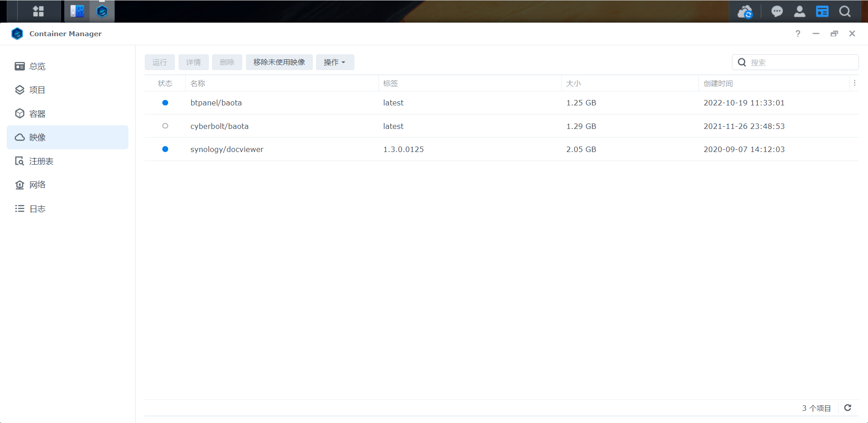
Task: Open the widgets panel
Action: click(x=822, y=11)
